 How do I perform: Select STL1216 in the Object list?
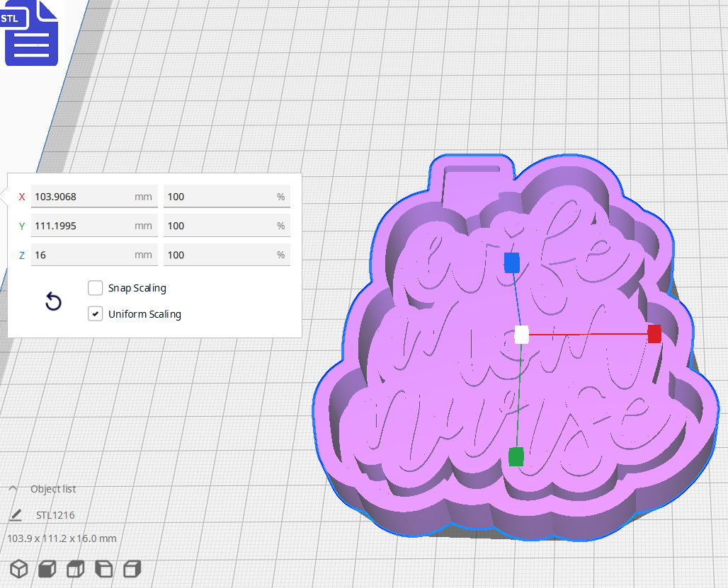(x=55, y=515)
